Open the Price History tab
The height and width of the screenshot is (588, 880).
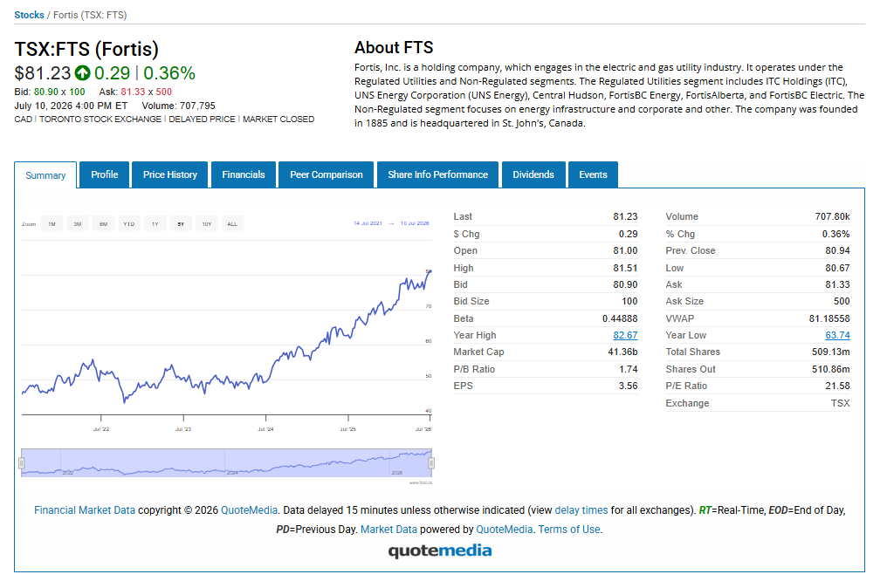(x=170, y=174)
